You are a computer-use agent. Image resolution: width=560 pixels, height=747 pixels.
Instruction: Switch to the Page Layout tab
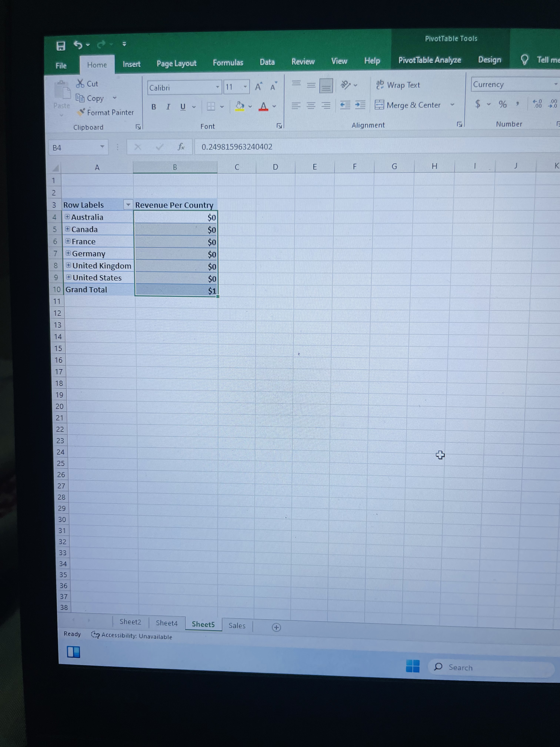(x=176, y=64)
